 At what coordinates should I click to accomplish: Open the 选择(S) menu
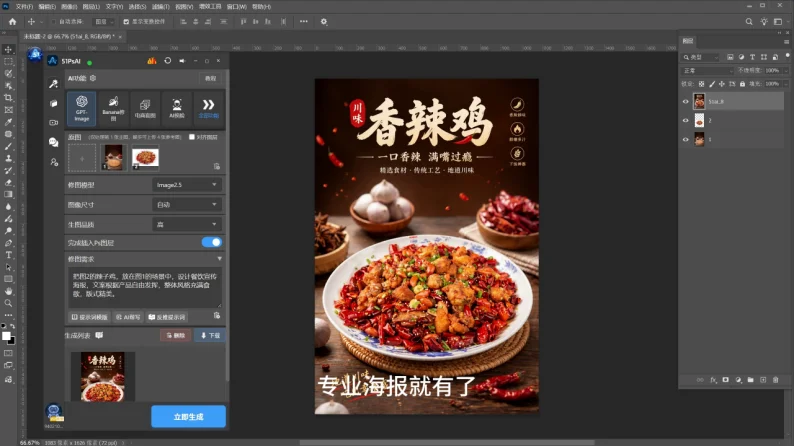(x=137, y=7)
